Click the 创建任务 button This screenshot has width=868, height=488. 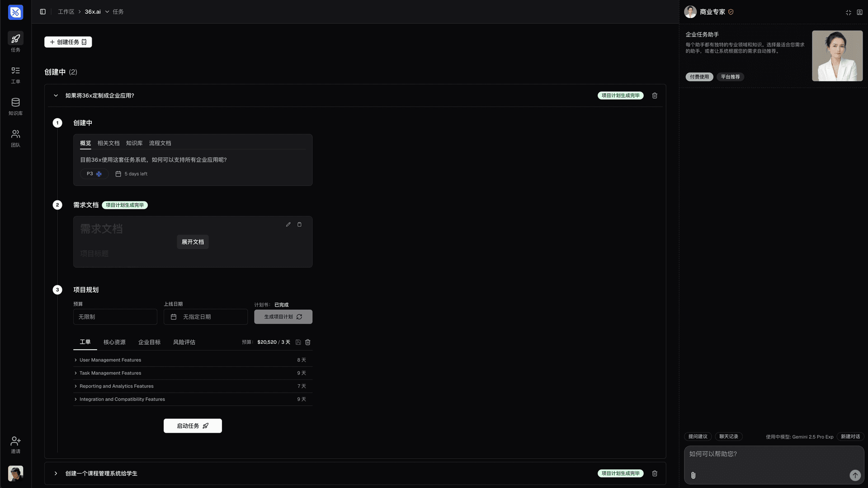[x=68, y=42]
